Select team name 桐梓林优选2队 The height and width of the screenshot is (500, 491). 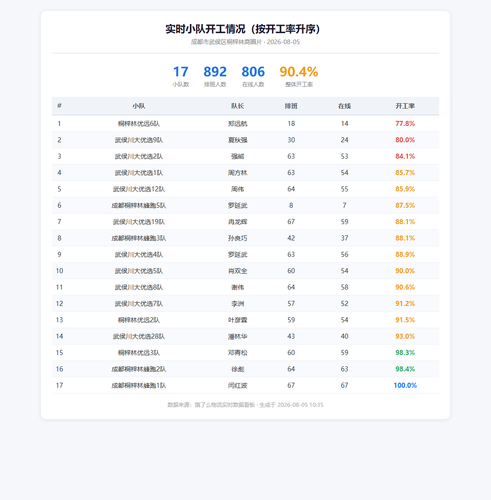pyautogui.click(x=139, y=320)
